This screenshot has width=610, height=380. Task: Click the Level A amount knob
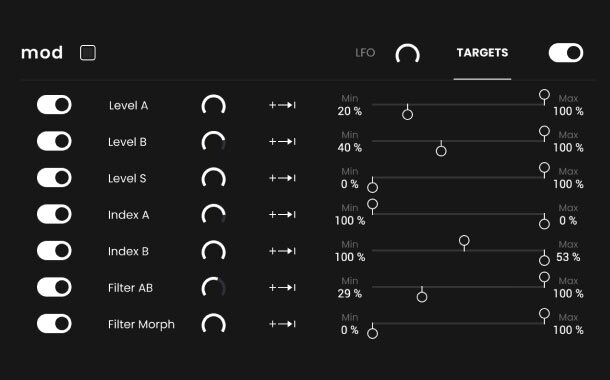[214, 105]
